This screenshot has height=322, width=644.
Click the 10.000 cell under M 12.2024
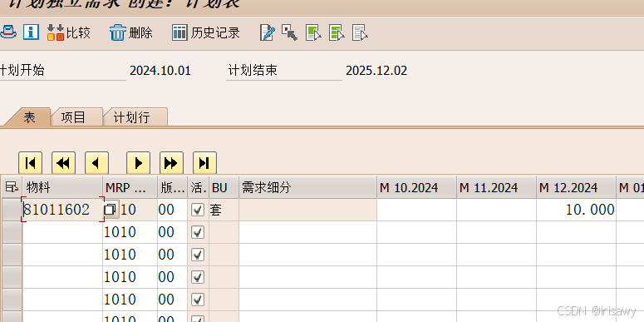click(x=576, y=210)
